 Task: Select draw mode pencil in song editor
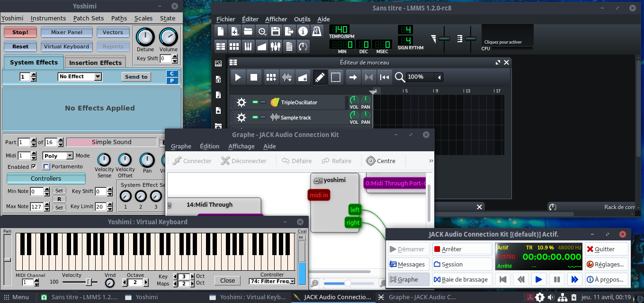[320, 77]
